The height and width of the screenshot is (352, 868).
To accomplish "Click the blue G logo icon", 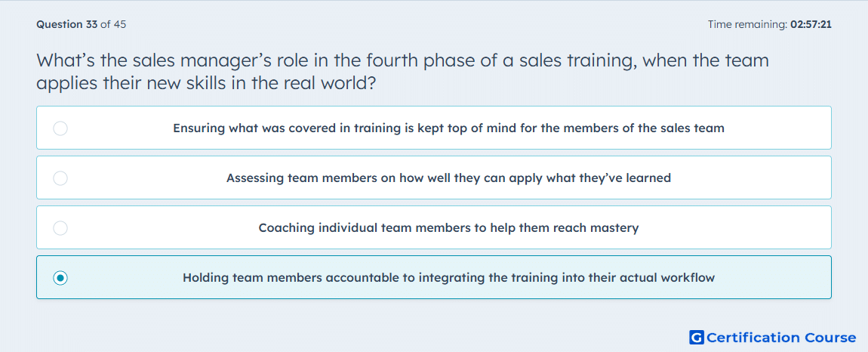I will pyautogui.click(x=697, y=337).
